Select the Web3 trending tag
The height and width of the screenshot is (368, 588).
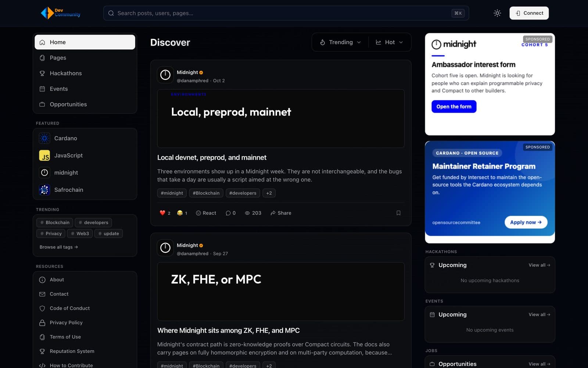[80, 233]
